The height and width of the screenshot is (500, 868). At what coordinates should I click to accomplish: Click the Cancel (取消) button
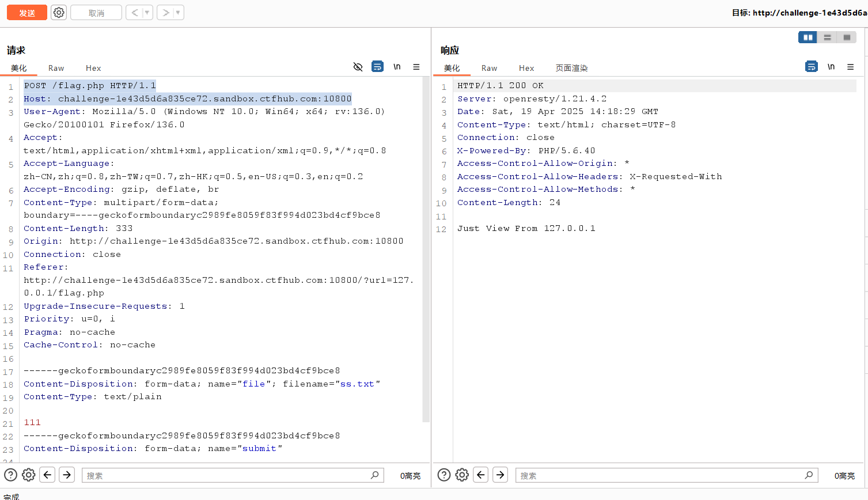(x=96, y=13)
